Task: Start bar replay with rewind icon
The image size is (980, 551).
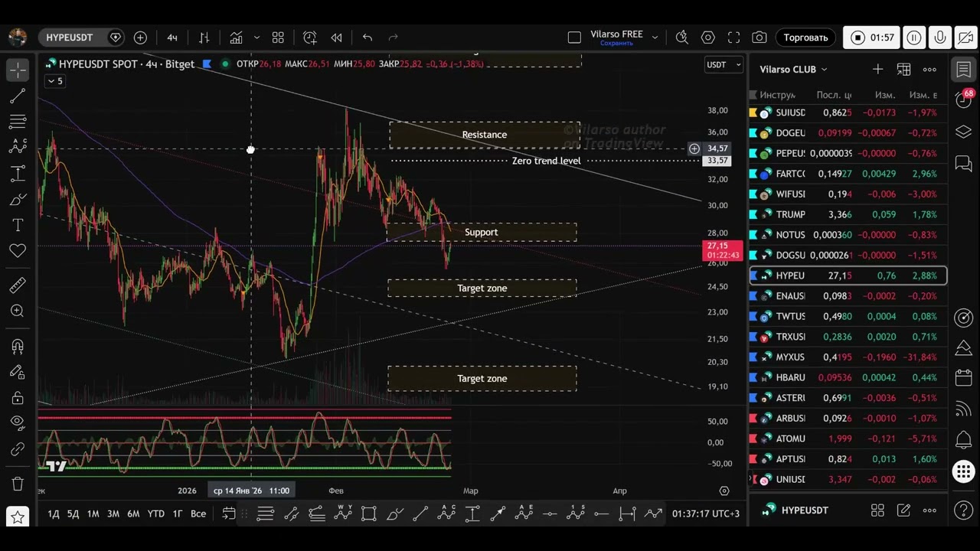Action: point(336,37)
